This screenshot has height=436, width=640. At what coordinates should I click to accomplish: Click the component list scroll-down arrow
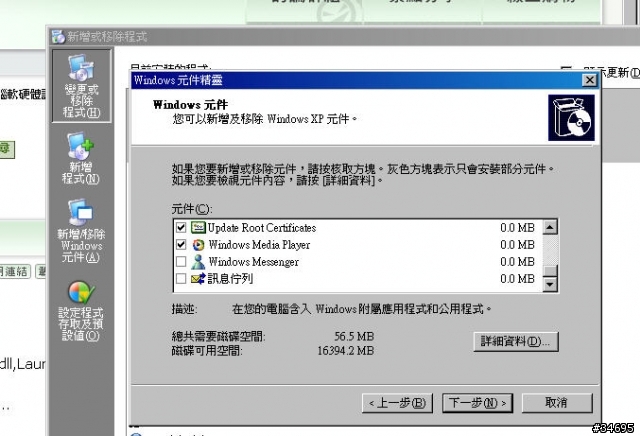tap(550, 284)
